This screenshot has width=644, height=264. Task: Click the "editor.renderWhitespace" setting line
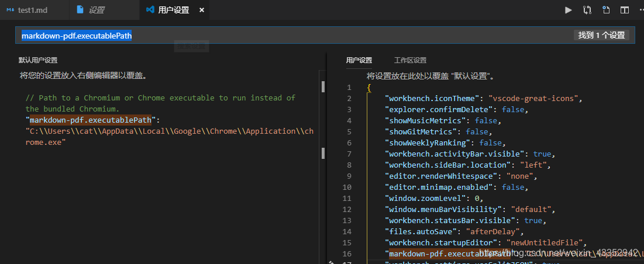click(461, 176)
